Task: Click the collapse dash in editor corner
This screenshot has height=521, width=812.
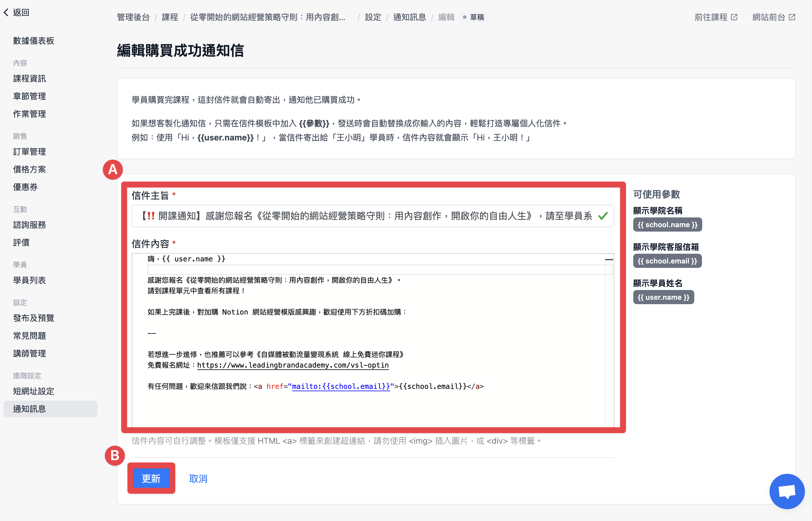Action: click(609, 260)
